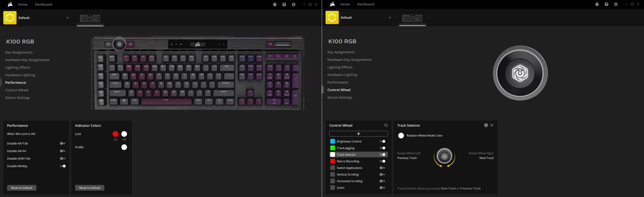Open Home tab in left window
The image size is (644, 197).
point(23,5)
